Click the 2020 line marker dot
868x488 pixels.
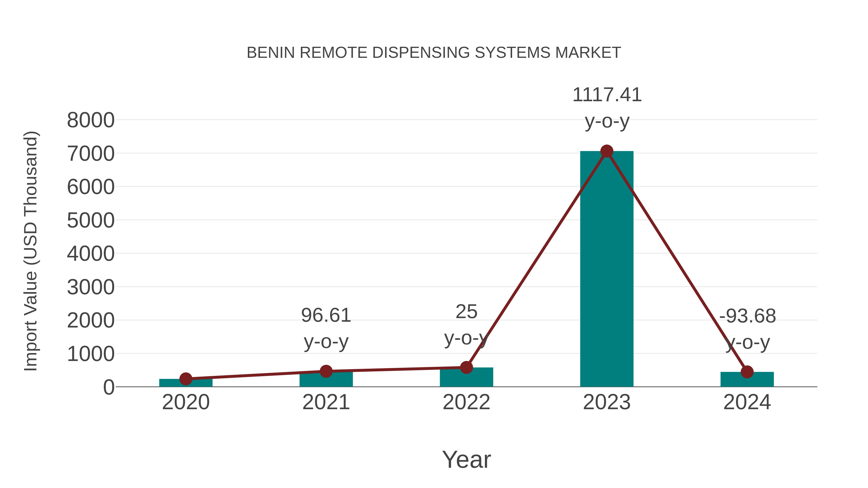pos(186,379)
